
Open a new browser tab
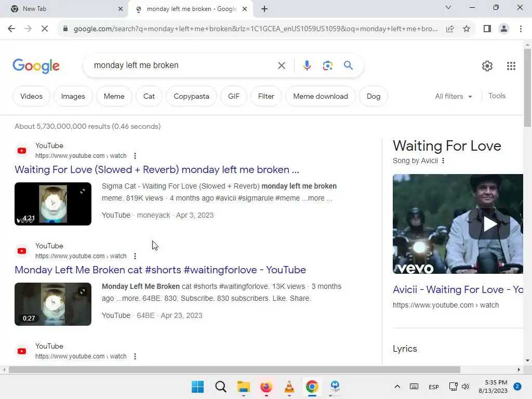tap(264, 9)
